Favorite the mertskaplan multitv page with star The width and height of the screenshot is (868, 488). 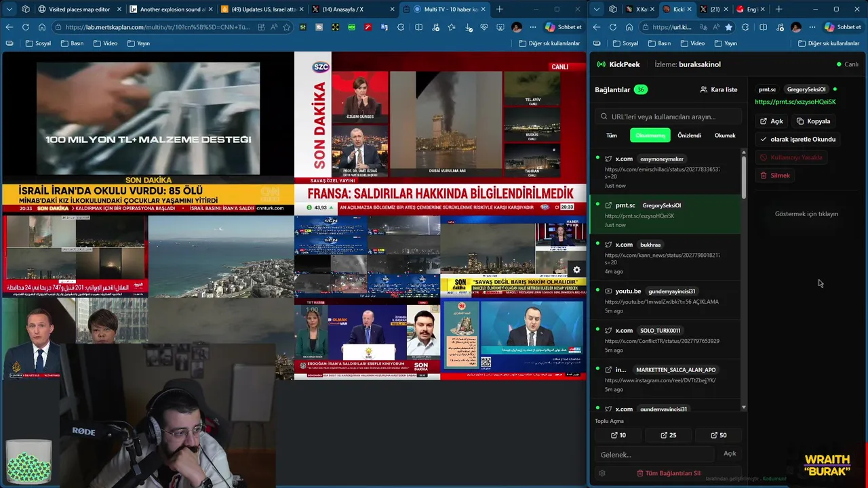[287, 27]
